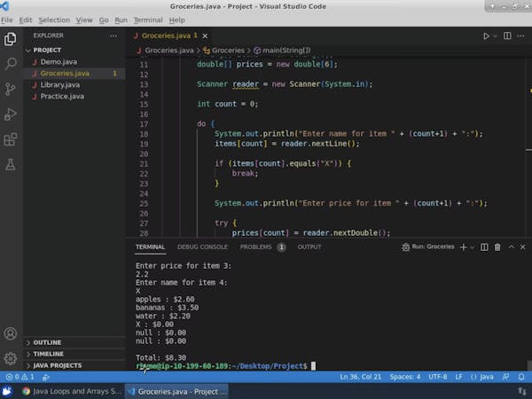
Task: Open the Edit menu
Action: [26, 20]
